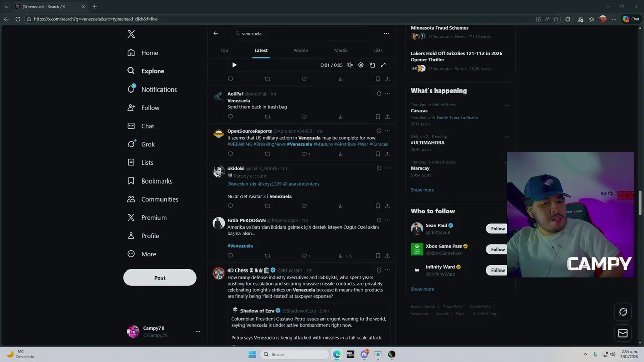Switch to the Media tab
644x362 pixels.
[x=341, y=50]
